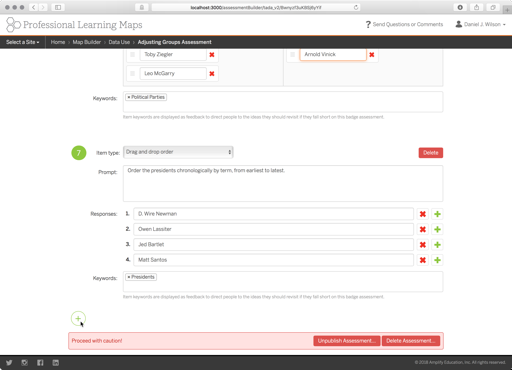Check the box beside Leo McGarry
The width and height of the screenshot is (512, 370).
132,73
